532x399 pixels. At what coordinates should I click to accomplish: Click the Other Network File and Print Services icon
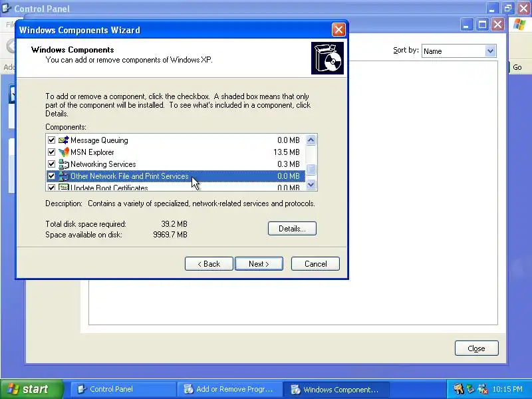[x=63, y=176]
